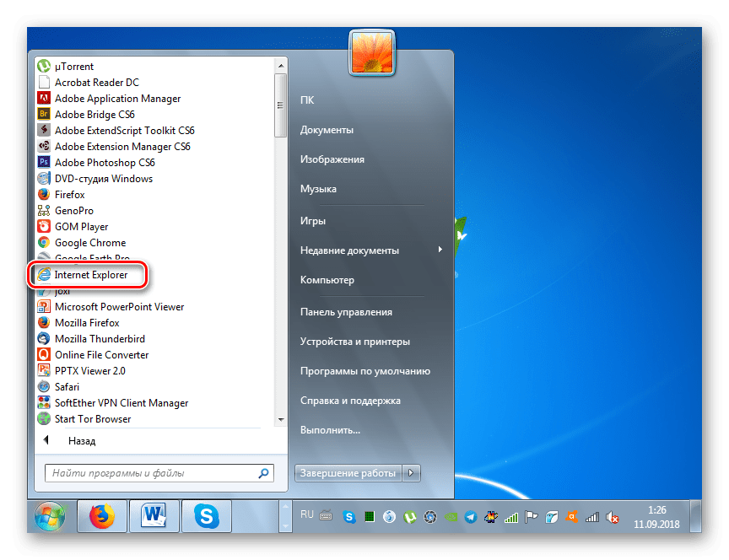Focus the Найти программы и файлы search box

click(x=159, y=473)
